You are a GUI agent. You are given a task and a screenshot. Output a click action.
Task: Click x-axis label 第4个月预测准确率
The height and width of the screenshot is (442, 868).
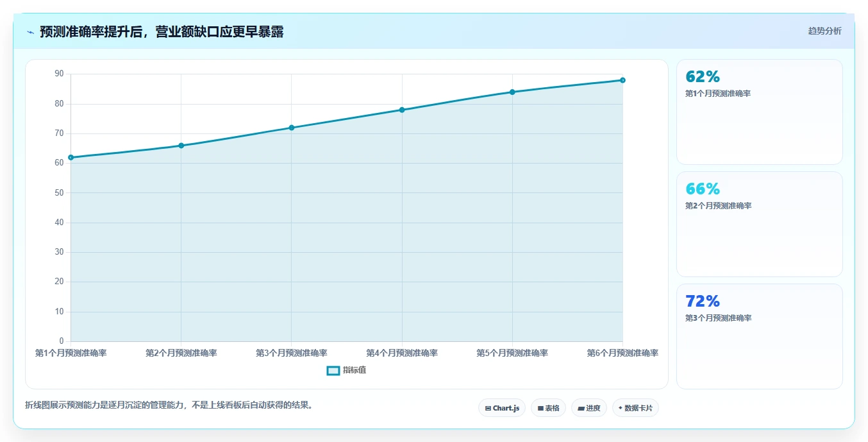tap(402, 353)
